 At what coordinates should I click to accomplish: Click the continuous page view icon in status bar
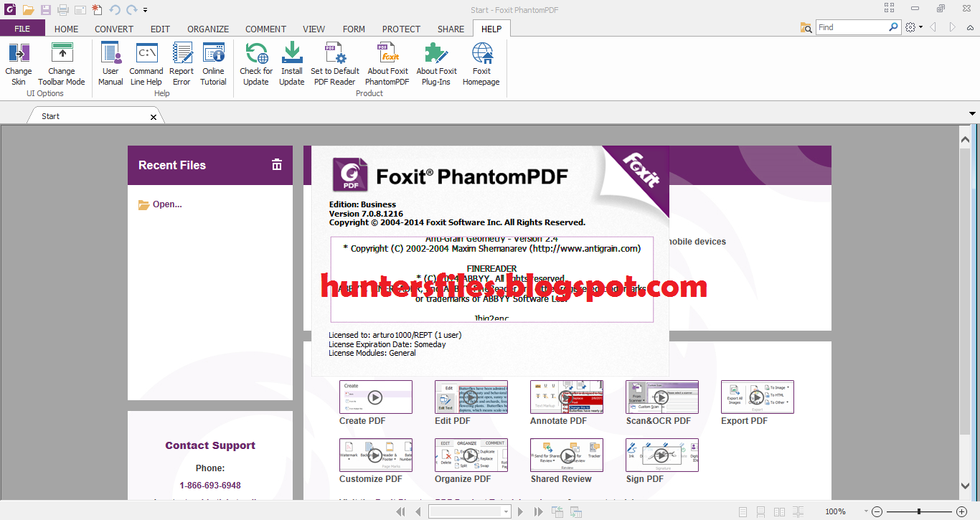tap(760, 511)
